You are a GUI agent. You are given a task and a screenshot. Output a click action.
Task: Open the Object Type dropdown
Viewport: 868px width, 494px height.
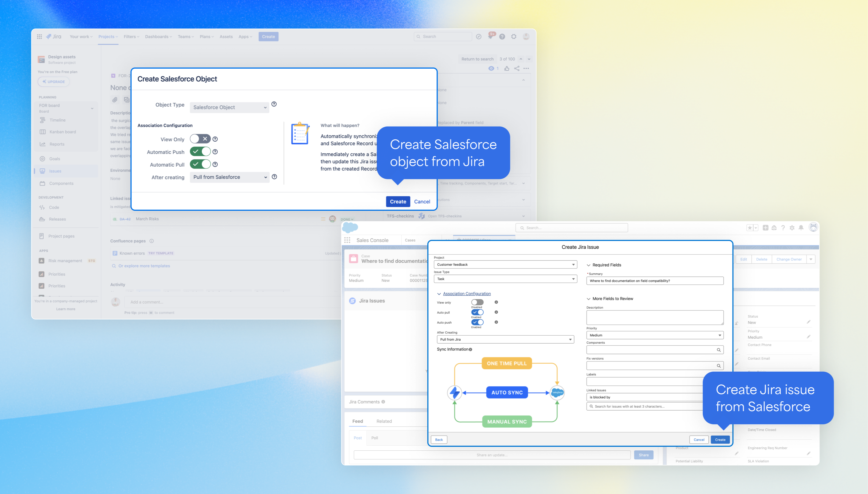(230, 108)
